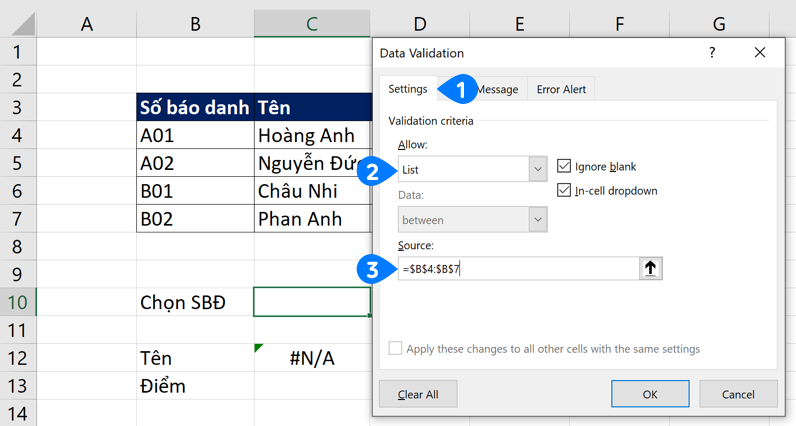Select column E header
This screenshot has width=796, height=426.
tap(519, 24)
